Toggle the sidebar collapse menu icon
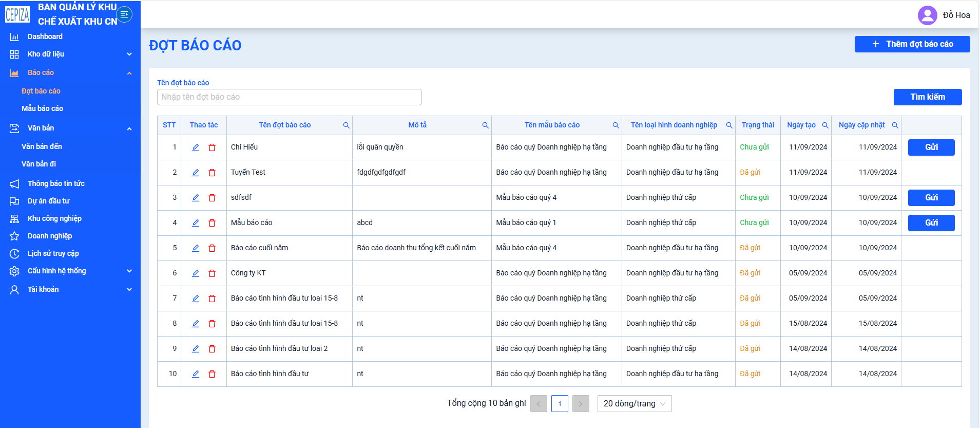This screenshot has height=428, width=980. 124,14
